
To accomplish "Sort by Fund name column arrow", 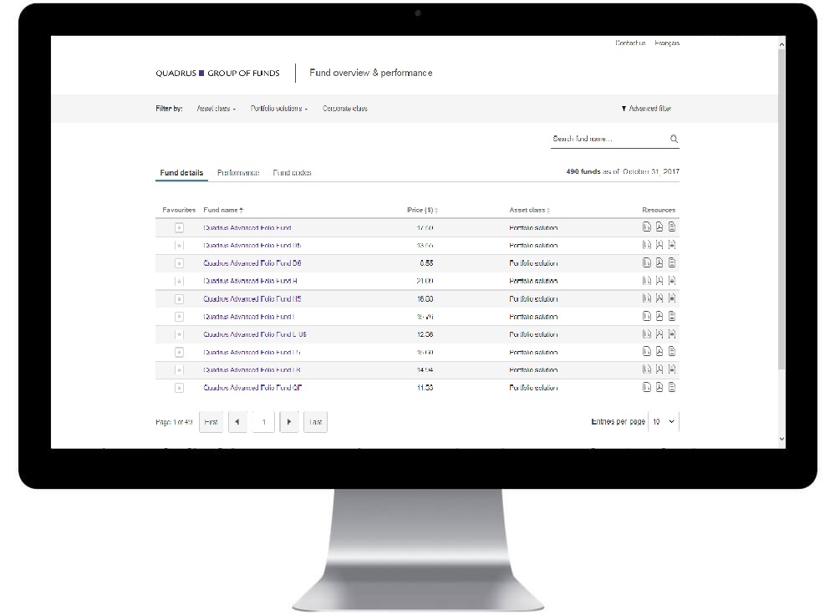I will click(242, 210).
